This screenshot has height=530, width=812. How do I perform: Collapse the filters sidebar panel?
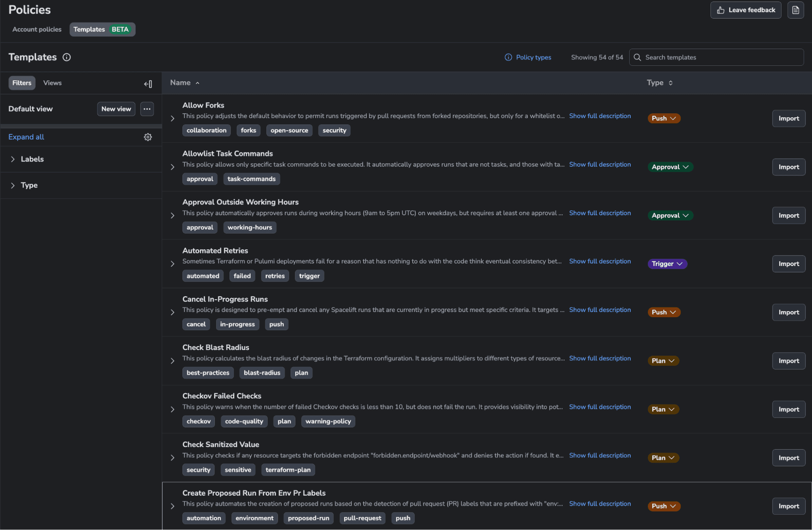[x=148, y=84]
